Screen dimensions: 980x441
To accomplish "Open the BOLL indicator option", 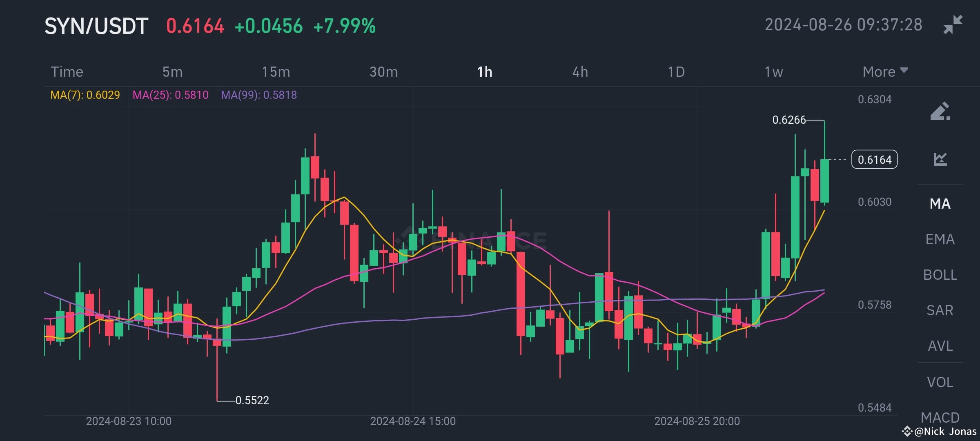I will (x=940, y=275).
